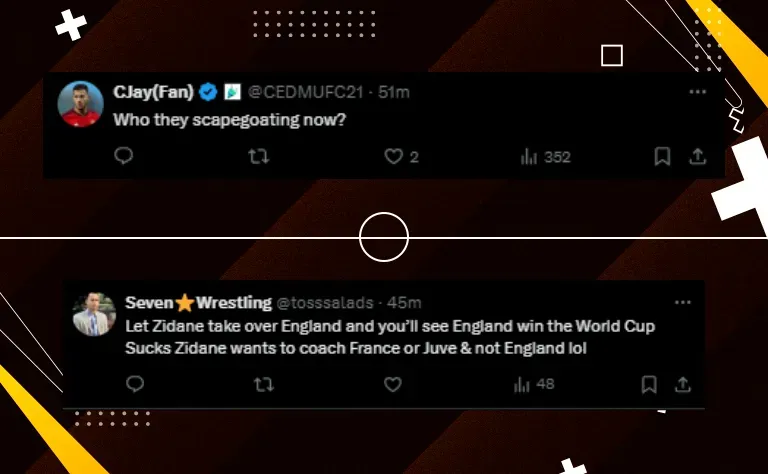
Task: Open CJay(Fan)'s profile picture
Action: (x=80, y=104)
